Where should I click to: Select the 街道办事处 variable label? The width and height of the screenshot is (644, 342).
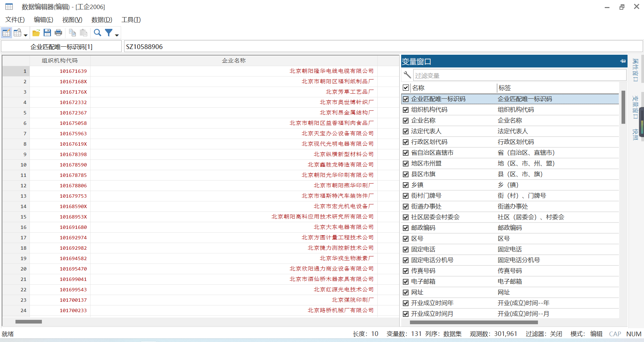513,206
